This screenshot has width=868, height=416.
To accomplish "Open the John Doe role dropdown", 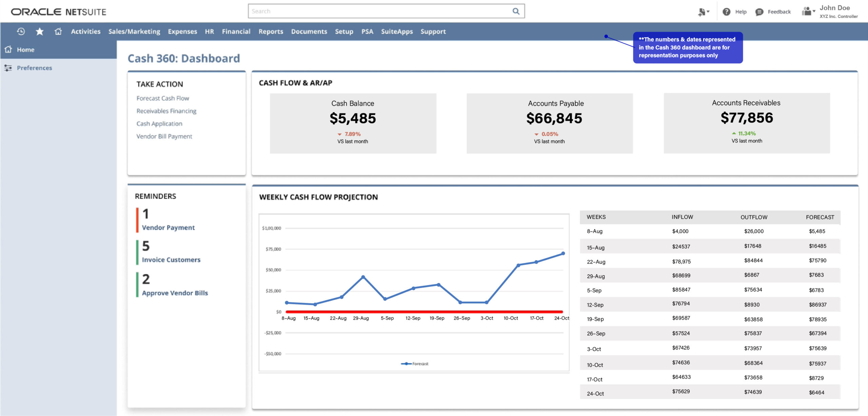I will tap(808, 12).
